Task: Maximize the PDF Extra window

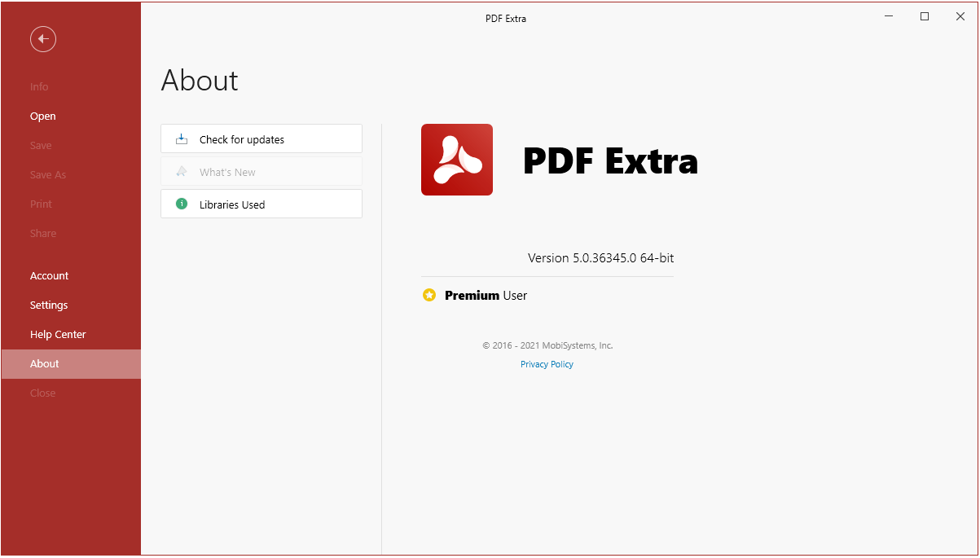Action: pos(925,16)
